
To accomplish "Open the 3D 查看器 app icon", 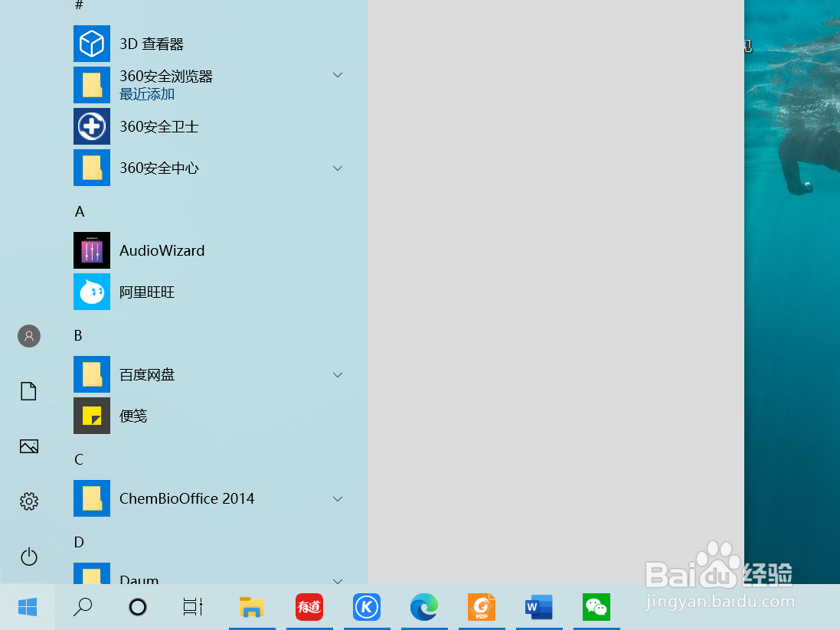I will pos(92,44).
